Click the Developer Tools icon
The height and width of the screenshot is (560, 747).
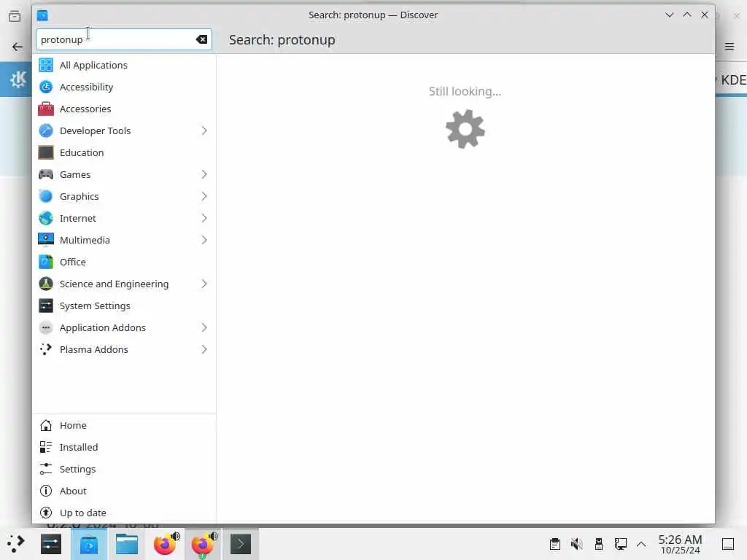point(46,131)
